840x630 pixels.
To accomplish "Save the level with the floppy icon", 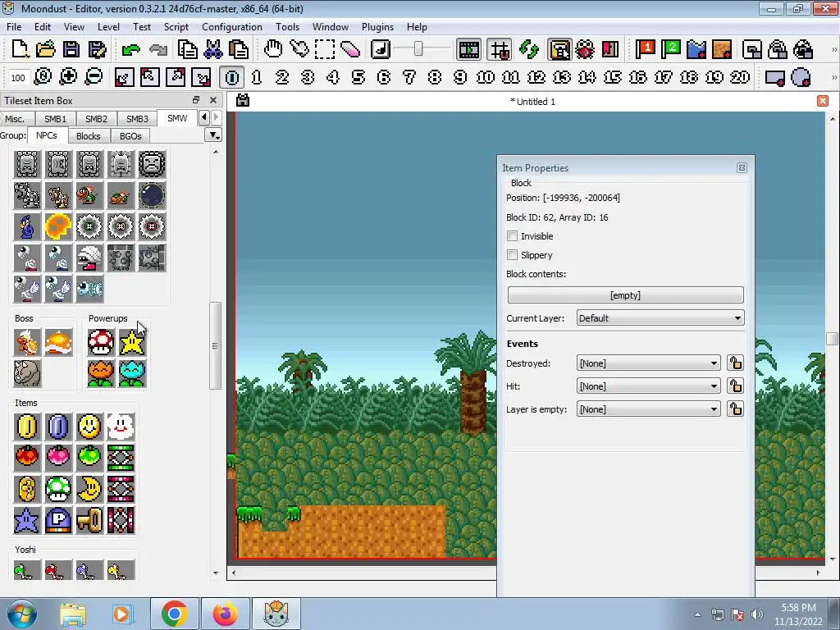I will pos(71,49).
